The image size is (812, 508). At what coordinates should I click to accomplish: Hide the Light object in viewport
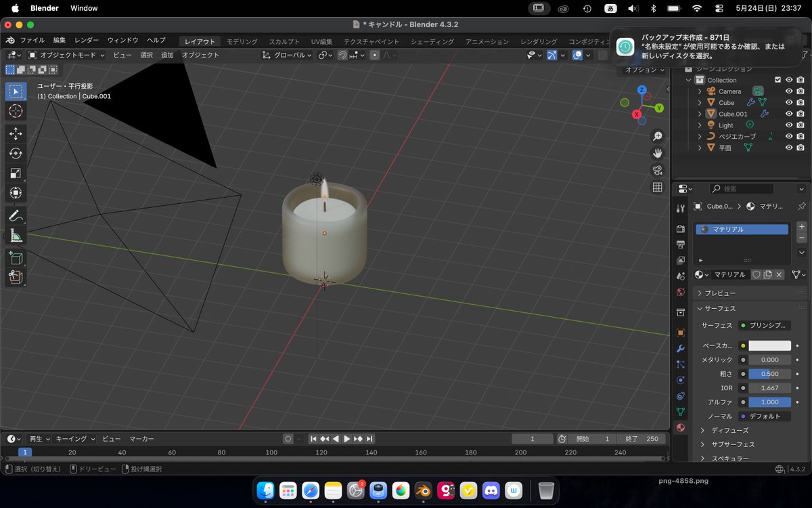(789, 125)
